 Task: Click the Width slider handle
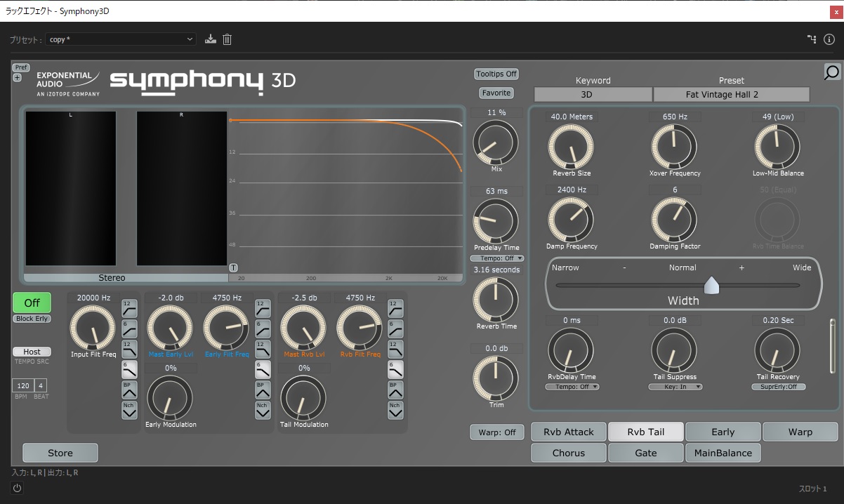click(x=712, y=285)
